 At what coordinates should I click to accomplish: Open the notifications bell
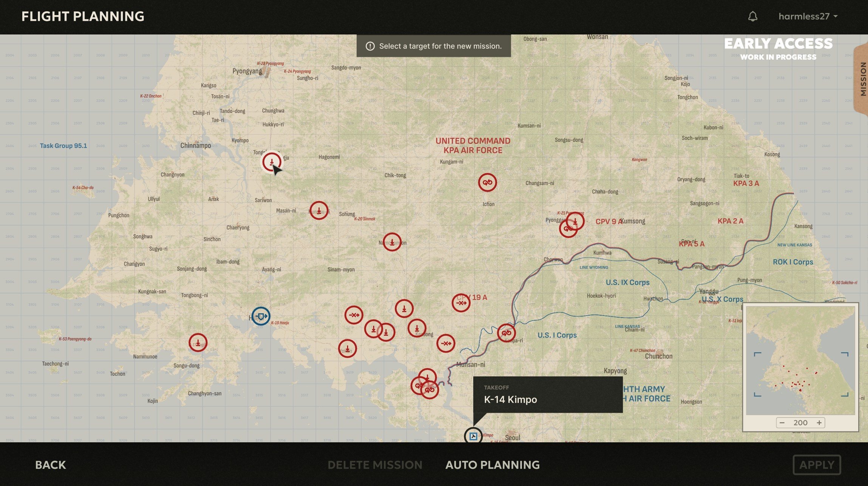point(752,16)
